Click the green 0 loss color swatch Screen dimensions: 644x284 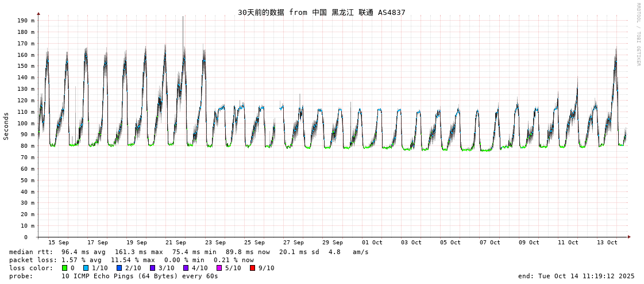pyautogui.click(x=65, y=268)
